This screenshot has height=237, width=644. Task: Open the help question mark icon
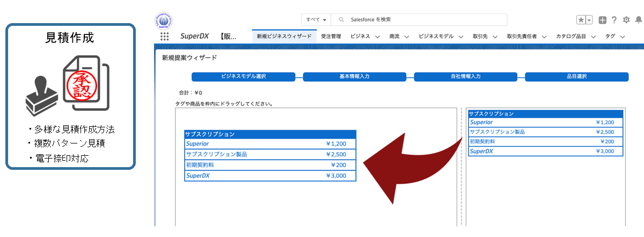click(x=614, y=20)
